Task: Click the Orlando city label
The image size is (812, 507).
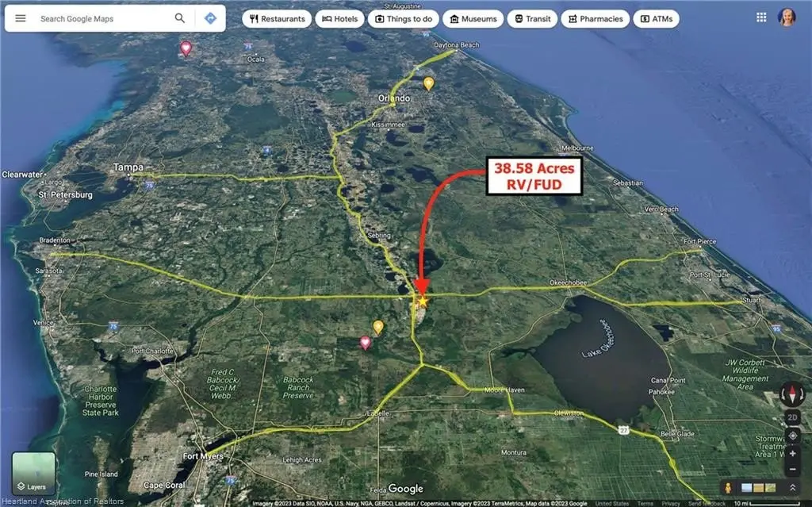Action: tap(394, 98)
